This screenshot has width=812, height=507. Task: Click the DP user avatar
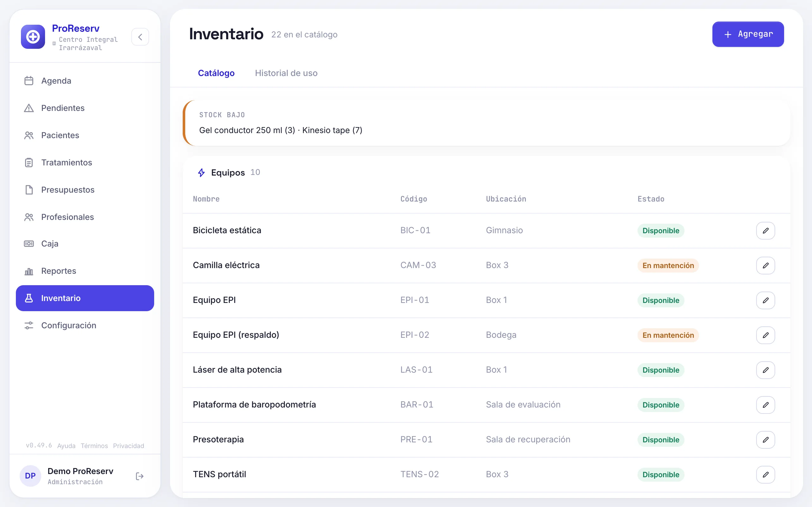pos(30,476)
